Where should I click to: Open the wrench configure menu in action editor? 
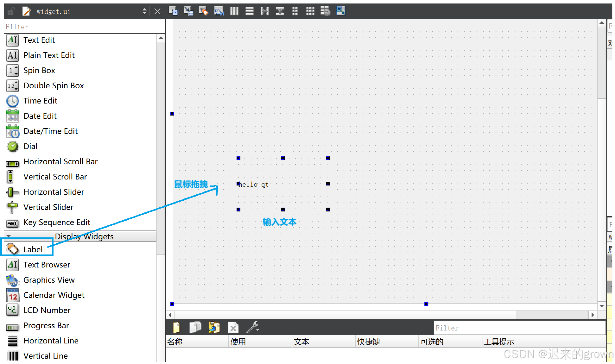(252, 328)
